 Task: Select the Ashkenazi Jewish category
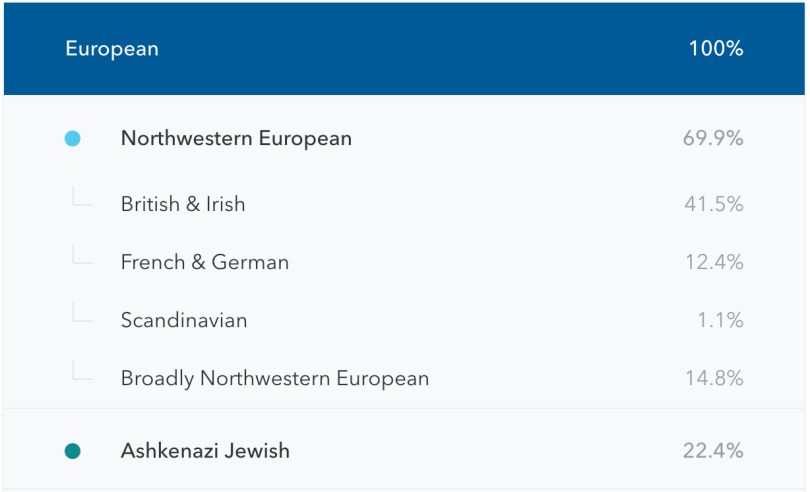tap(205, 451)
